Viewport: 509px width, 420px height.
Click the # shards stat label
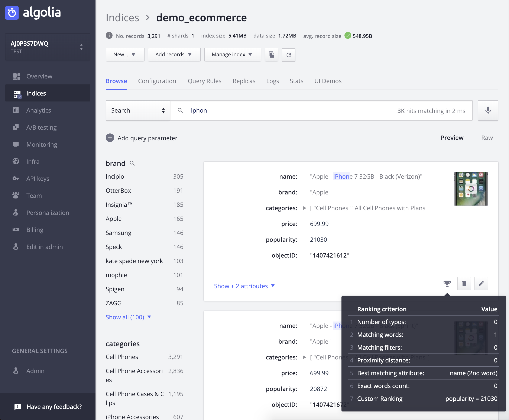178,36
